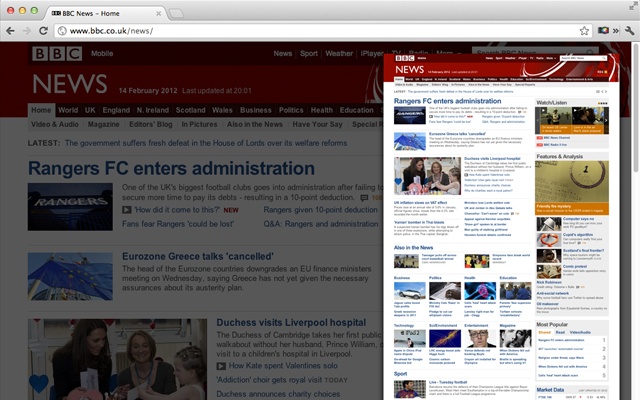Open Also in the News in the sub-navigation
Image resolution: width=640 pixels, height=400 pixels.
tap(255, 124)
